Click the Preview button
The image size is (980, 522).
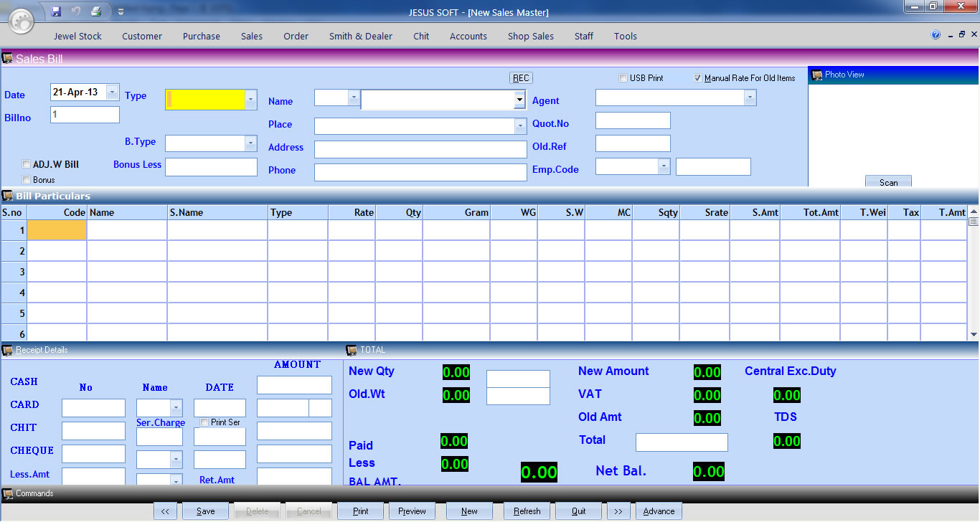[x=412, y=511]
